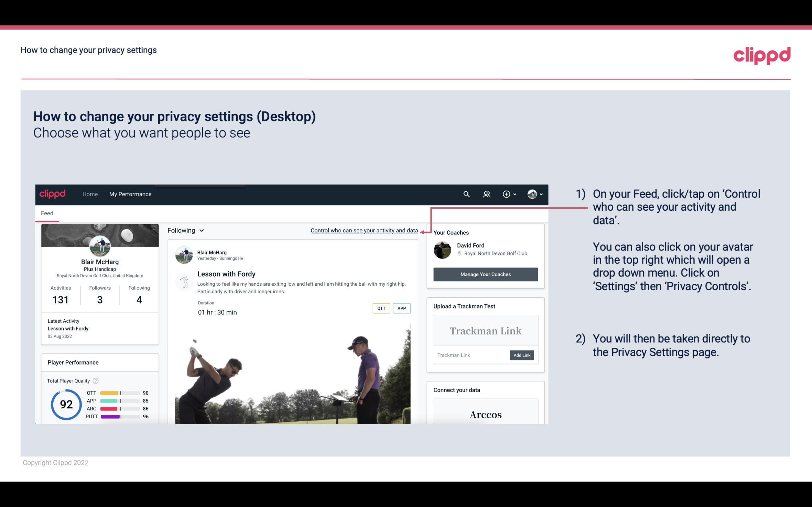Expand the Following dropdown on feed

pos(185,230)
